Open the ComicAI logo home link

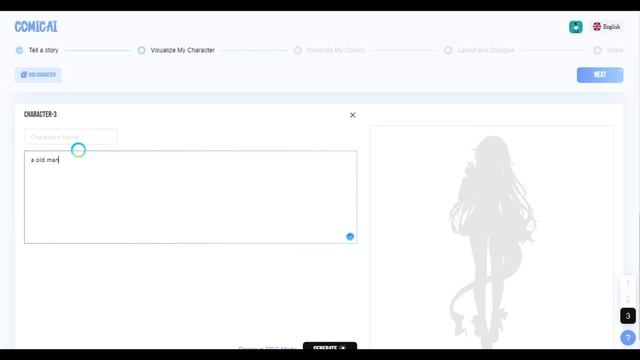coord(36,27)
